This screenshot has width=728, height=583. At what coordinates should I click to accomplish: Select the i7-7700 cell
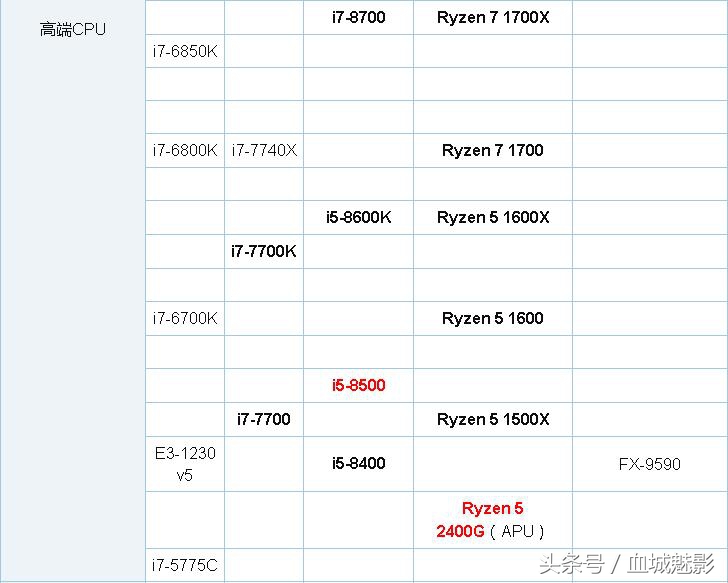click(x=264, y=420)
